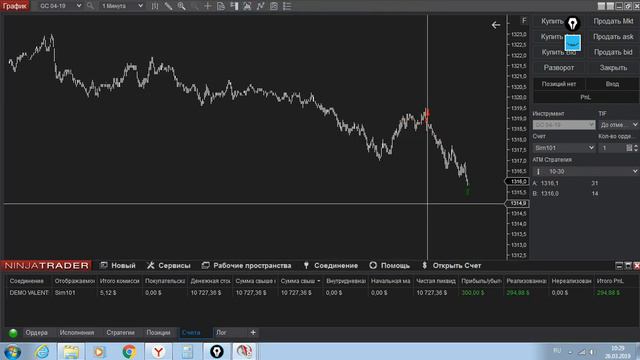Click the Разворот button
Image resolution: width=640 pixels, height=360 pixels.
558,68
